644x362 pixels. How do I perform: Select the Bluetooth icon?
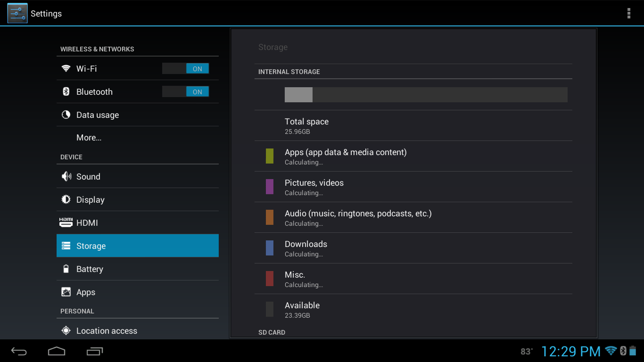coord(66,91)
